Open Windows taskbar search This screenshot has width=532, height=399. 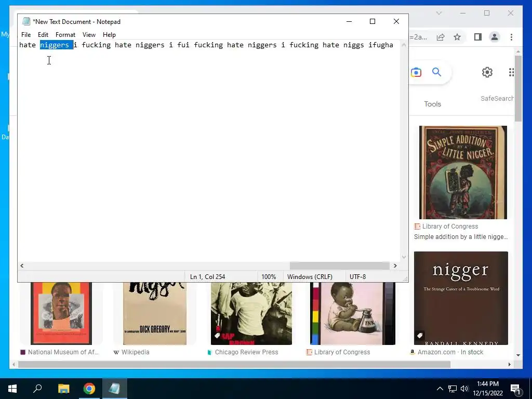tap(37, 389)
